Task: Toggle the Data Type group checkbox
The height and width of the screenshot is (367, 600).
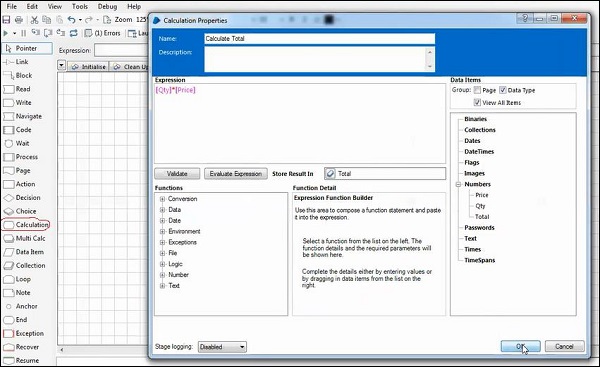Action: [503, 90]
